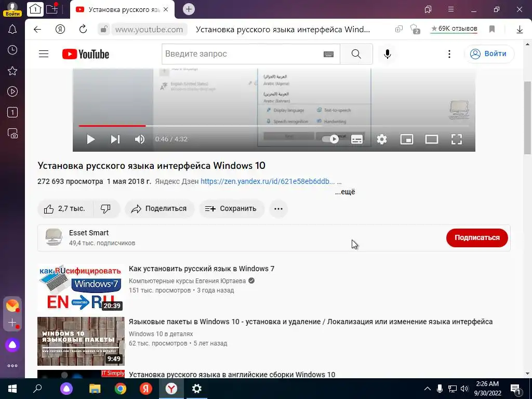The image size is (532, 399).
Task: Open the on-screen keyboard in the search box
Action: pos(328,54)
